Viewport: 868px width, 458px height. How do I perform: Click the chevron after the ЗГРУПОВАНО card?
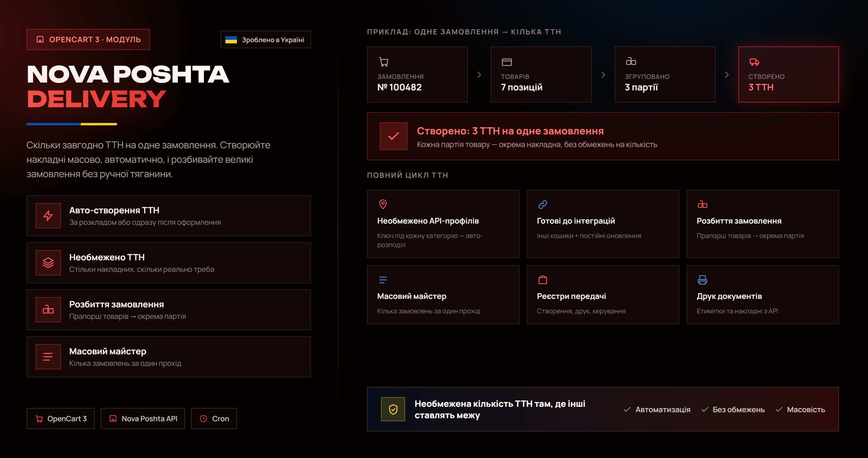(x=727, y=74)
